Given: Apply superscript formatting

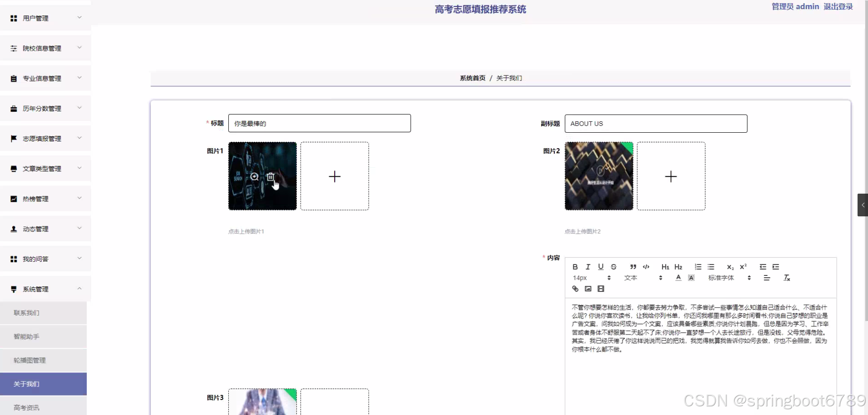Looking at the screenshot, I should [743, 267].
